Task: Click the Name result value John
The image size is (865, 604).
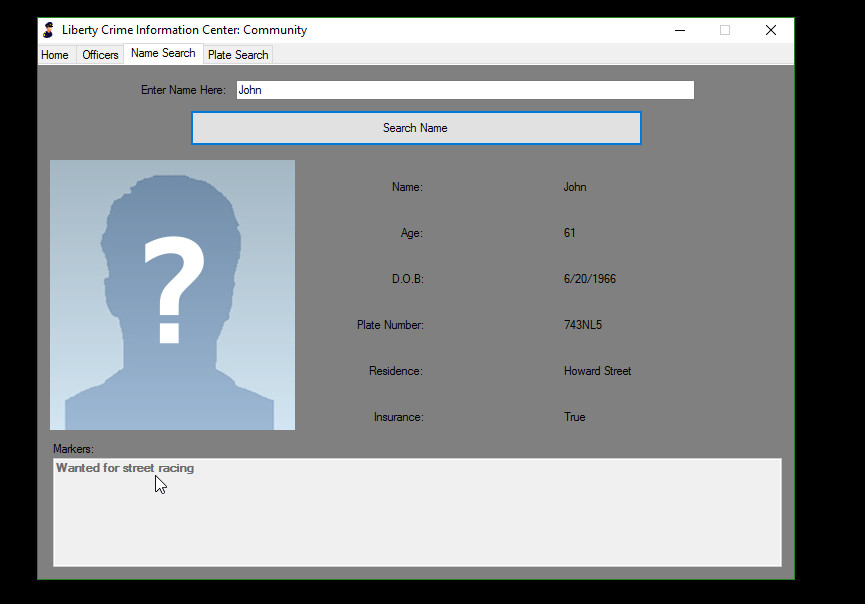Action: tap(575, 187)
